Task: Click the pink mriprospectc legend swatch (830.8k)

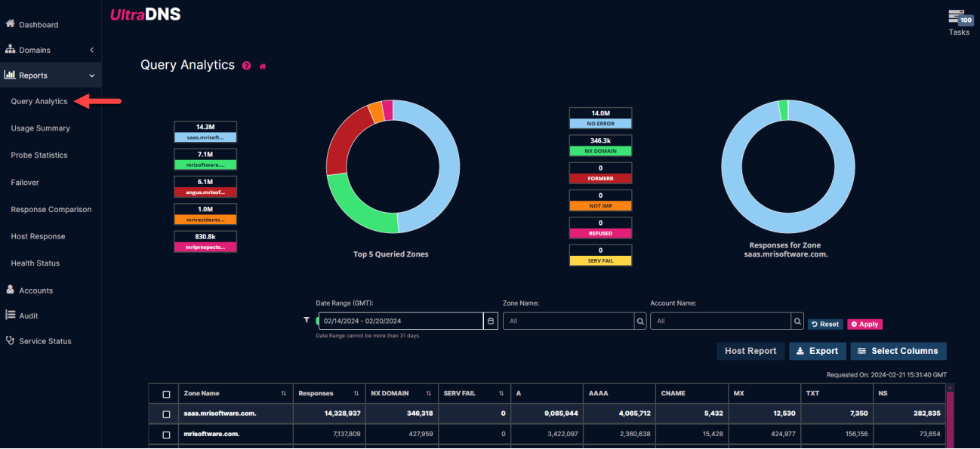Action: (205, 247)
